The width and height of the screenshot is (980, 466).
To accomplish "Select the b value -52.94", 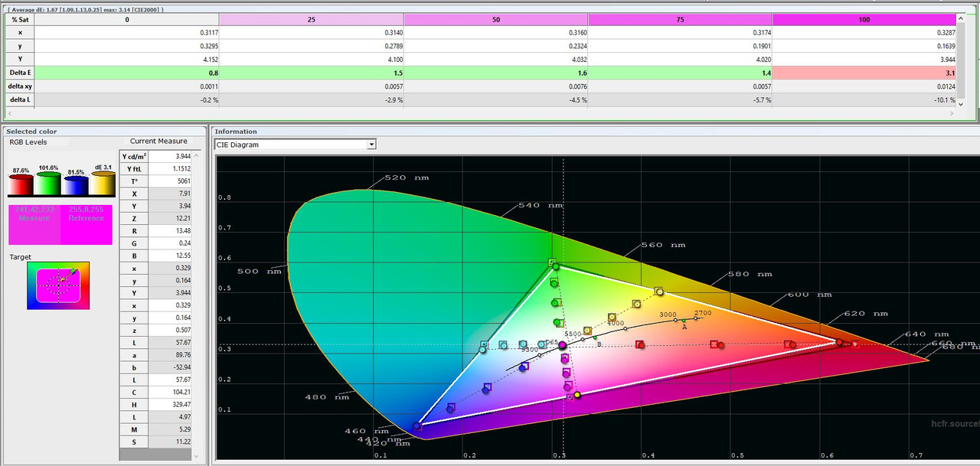I will 169,367.
